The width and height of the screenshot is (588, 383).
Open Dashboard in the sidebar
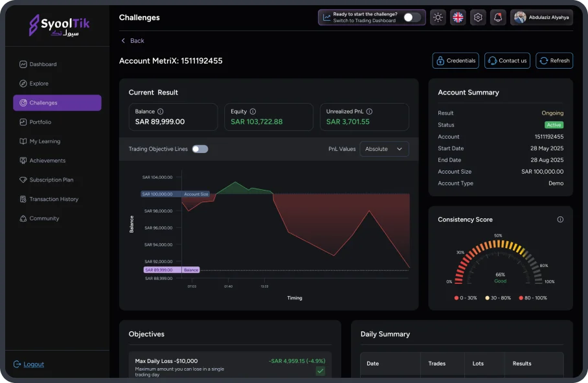pos(43,64)
